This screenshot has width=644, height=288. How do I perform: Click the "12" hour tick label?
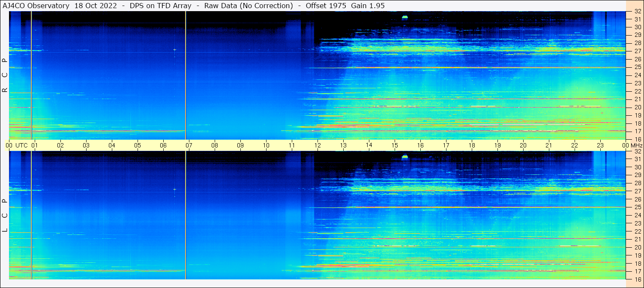point(318,145)
